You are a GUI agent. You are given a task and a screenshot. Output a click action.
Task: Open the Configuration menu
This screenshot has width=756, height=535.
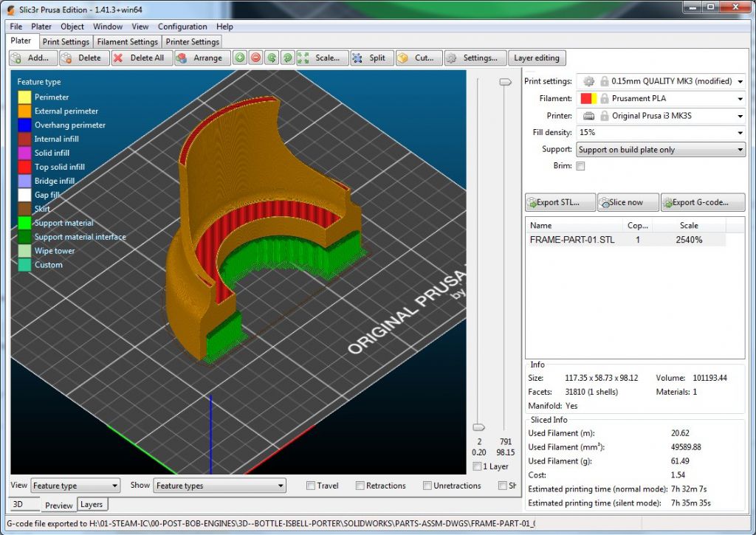[182, 27]
